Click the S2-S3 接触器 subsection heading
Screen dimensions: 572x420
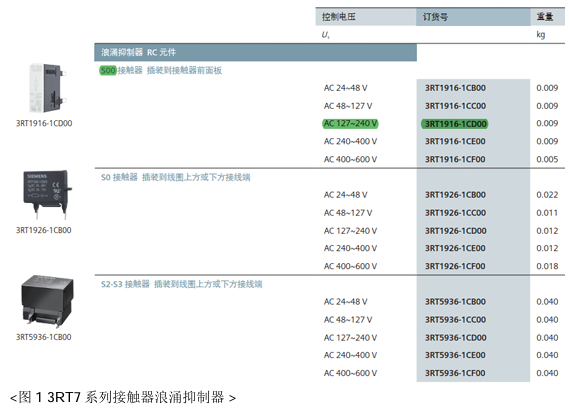(182, 284)
